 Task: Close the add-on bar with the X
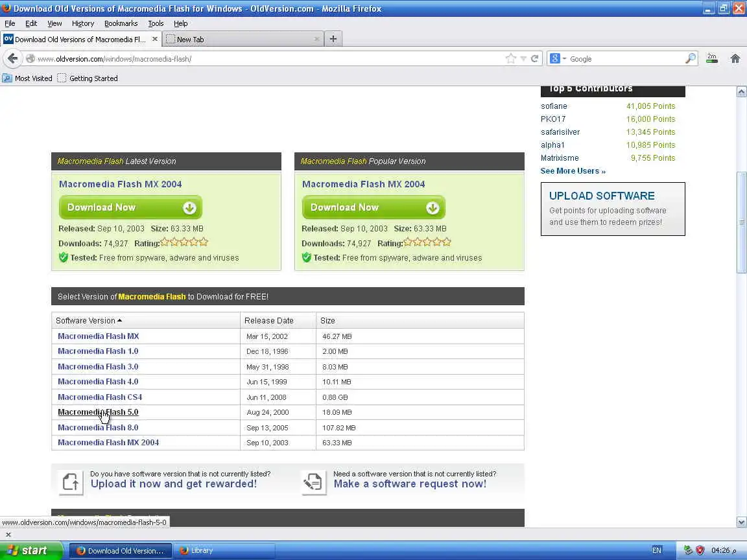tap(8, 534)
